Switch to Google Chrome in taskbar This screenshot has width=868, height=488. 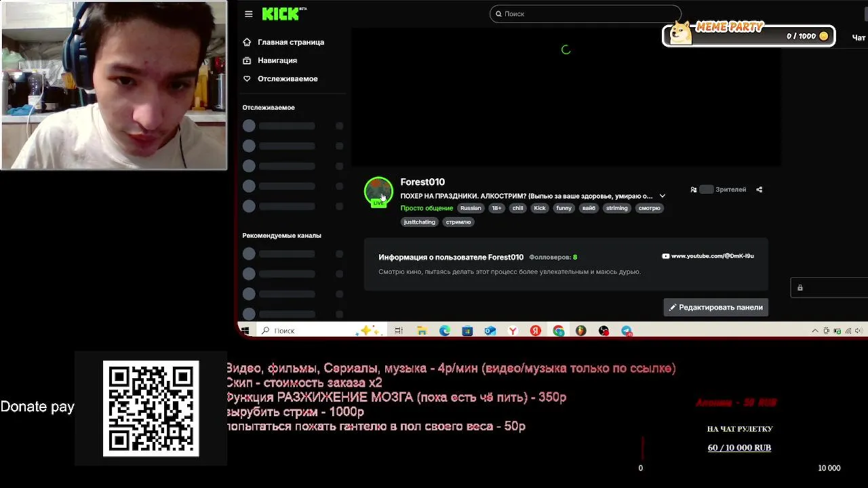[x=558, y=330]
